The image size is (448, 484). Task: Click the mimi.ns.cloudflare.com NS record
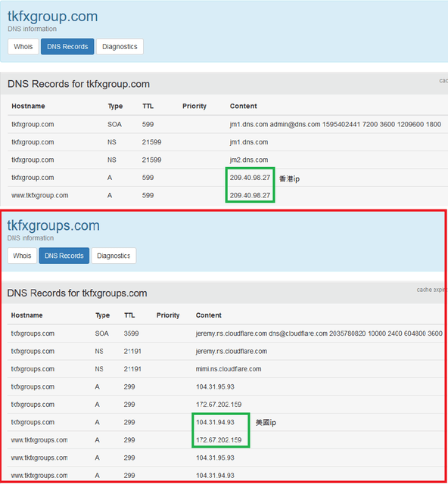[x=229, y=369]
